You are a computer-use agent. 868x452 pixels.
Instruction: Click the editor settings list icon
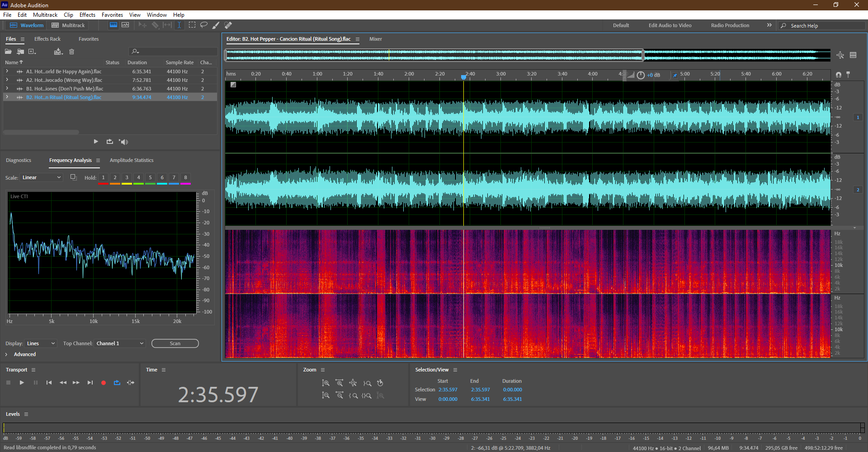click(853, 55)
